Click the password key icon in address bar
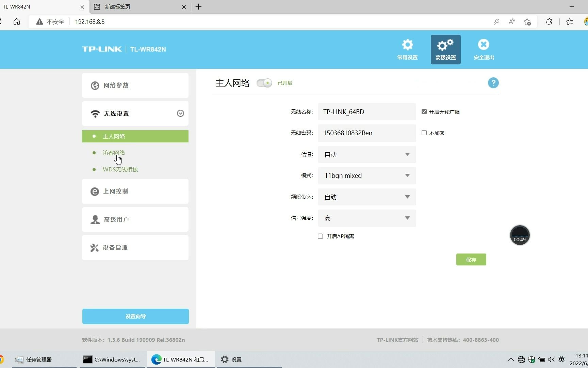588x368 pixels. point(496,22)
